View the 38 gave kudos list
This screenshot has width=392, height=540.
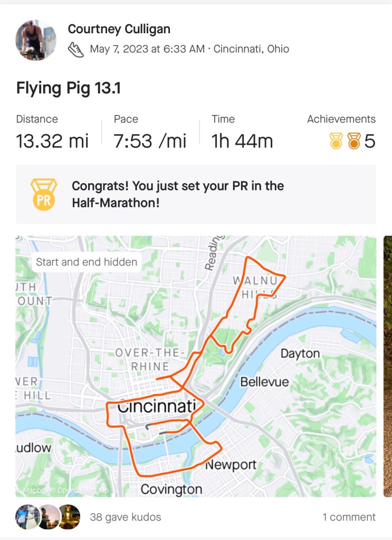pos(126,517)
